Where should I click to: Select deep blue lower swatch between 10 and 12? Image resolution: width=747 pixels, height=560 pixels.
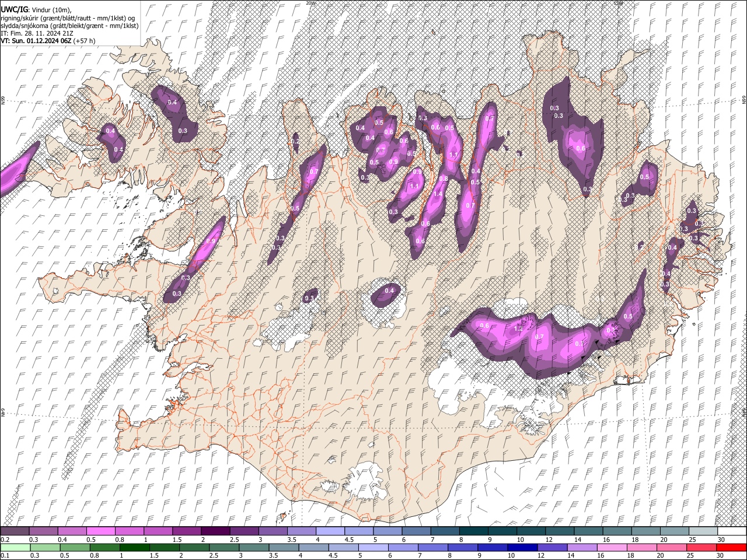click(x=522, y=547)
